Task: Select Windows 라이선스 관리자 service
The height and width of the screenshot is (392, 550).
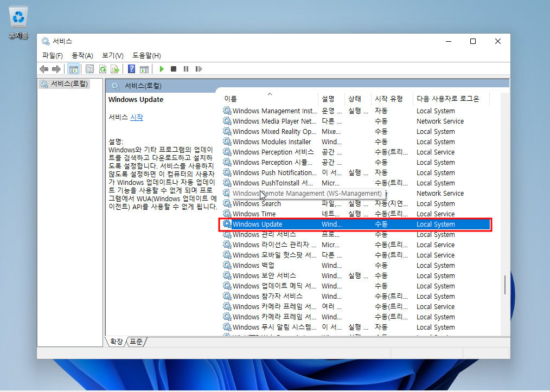Action: (x=356, y=245)
